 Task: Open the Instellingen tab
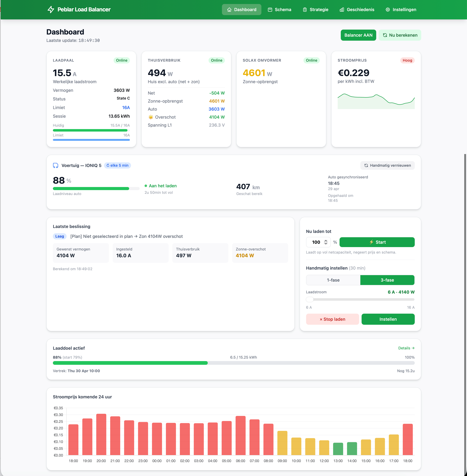pyautogui.click(x=401, y=10)
